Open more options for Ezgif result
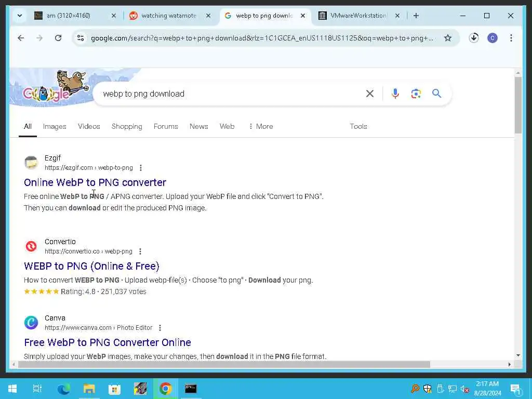Screen dimensions: 532x399 click(x=140, y=168)
